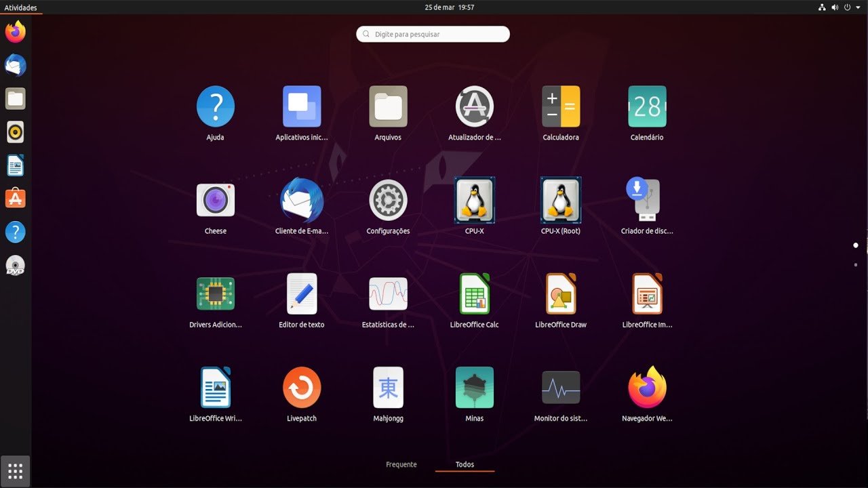Image resolution: width=868 pixels, height=488 pixels.
Task: Open Criador de disco de inicialização
Action: [x=643, y=199]
